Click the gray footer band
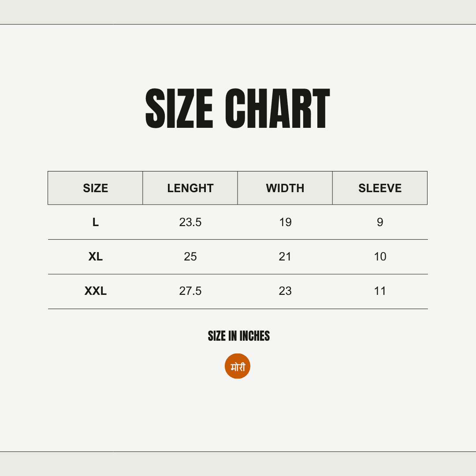Image resolution: width=476 pixels, height=476 pixels. point(238,464)
